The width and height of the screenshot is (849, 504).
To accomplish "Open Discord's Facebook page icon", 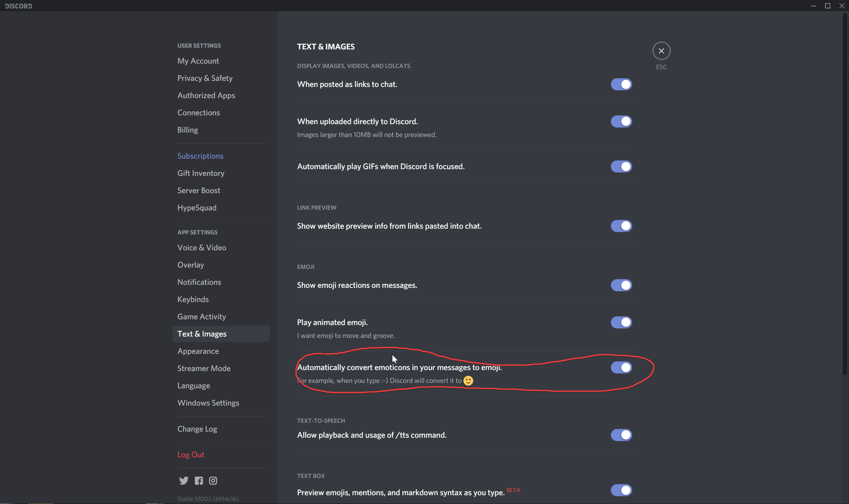I will coord(199,481).
